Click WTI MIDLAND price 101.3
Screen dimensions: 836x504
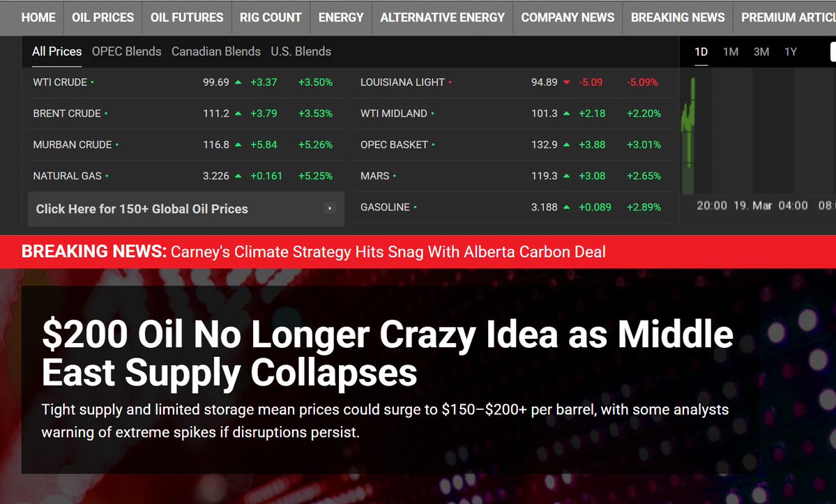(545, 114)
